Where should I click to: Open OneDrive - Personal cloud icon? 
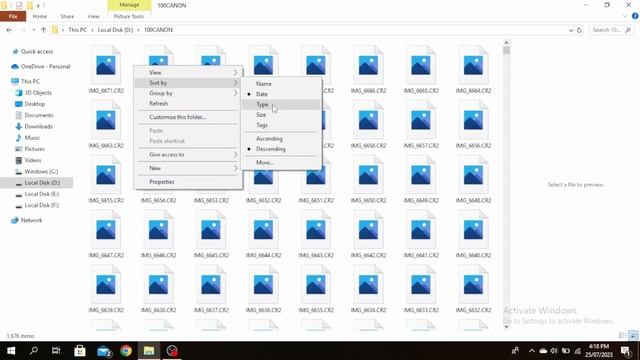pos(15,67)
